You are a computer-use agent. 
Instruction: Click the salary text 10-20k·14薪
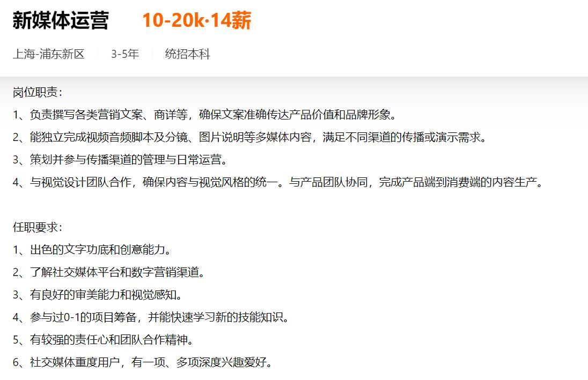pos(196,20)
